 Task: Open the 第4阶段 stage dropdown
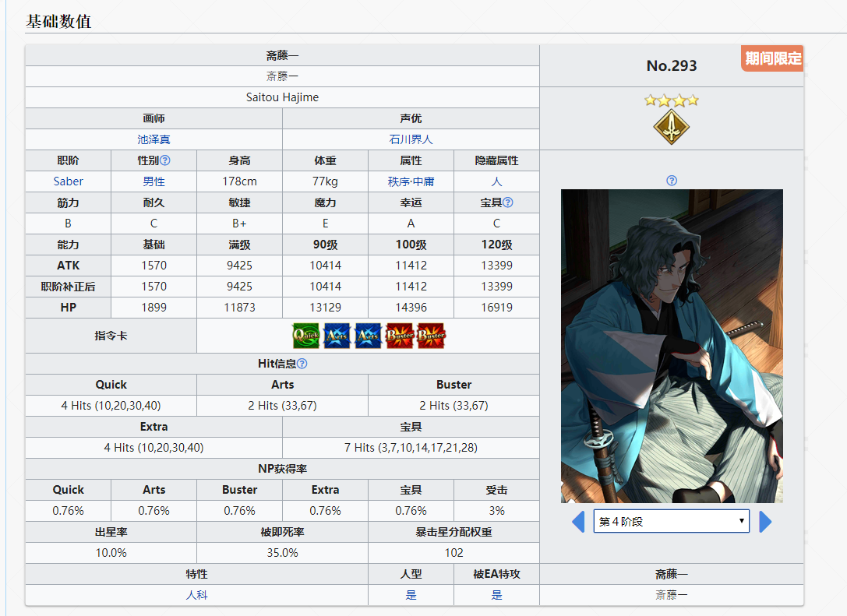(x=671, y=522)
